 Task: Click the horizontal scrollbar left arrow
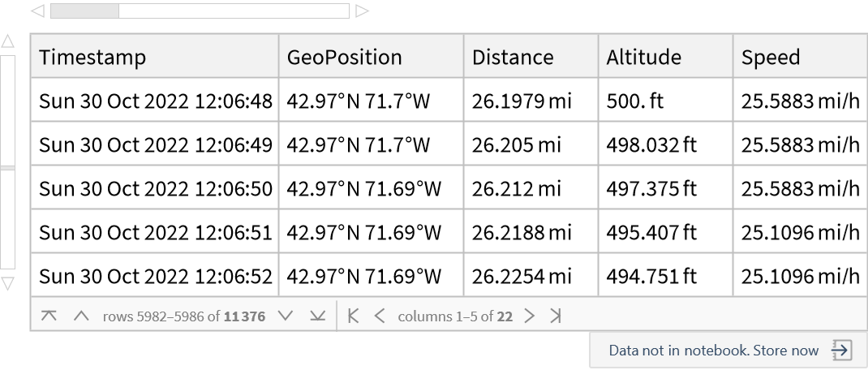coord(37,11)
